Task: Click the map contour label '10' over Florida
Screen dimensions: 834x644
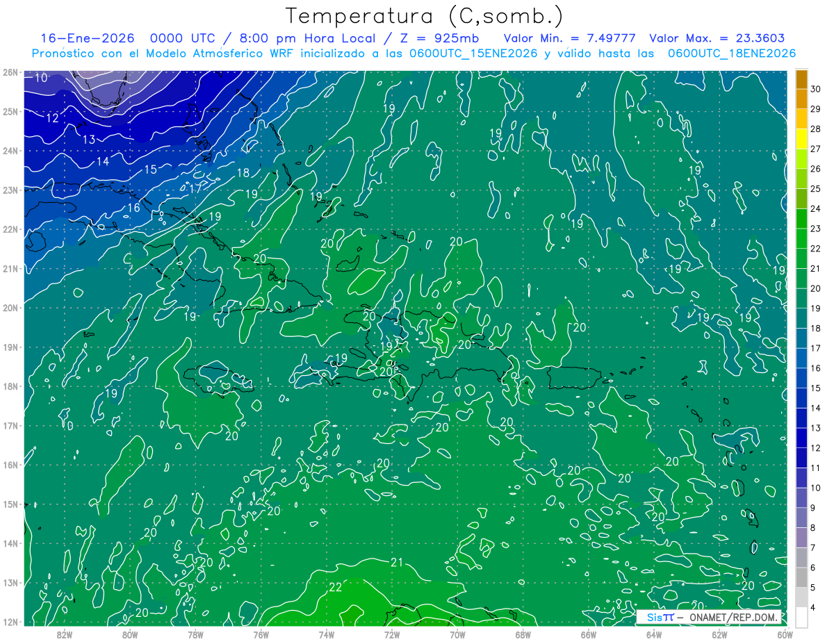Action: [x=41, y=78]
